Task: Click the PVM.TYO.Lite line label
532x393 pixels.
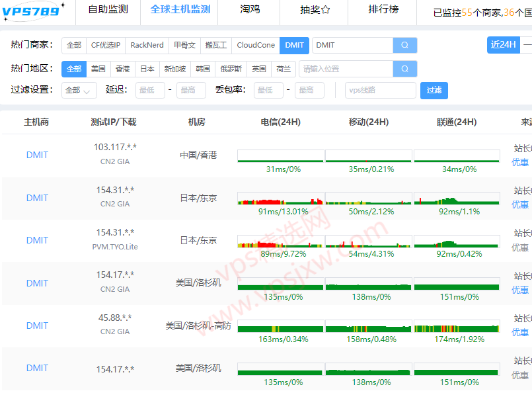Action: coord(115,247)
